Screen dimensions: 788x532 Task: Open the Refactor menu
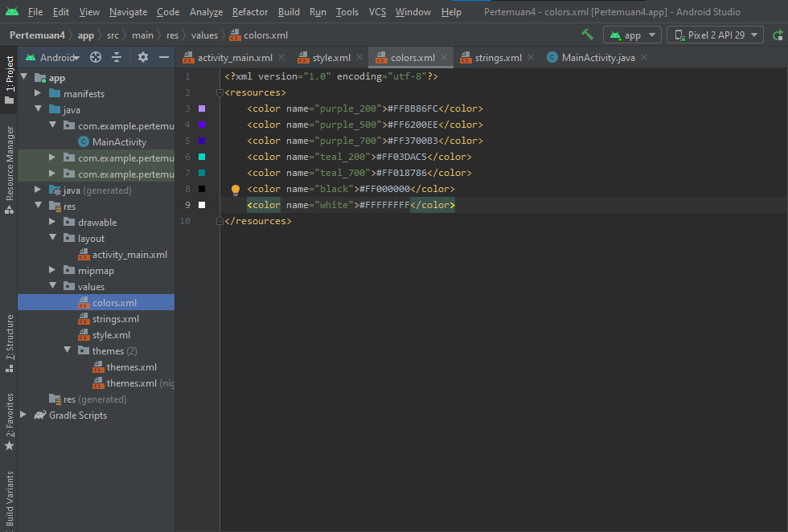tap(250, 11)
